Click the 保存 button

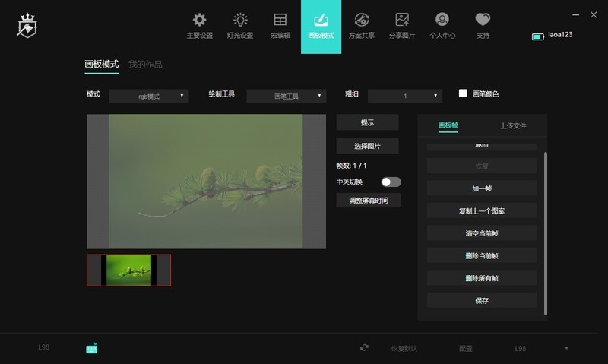point(482,300)
